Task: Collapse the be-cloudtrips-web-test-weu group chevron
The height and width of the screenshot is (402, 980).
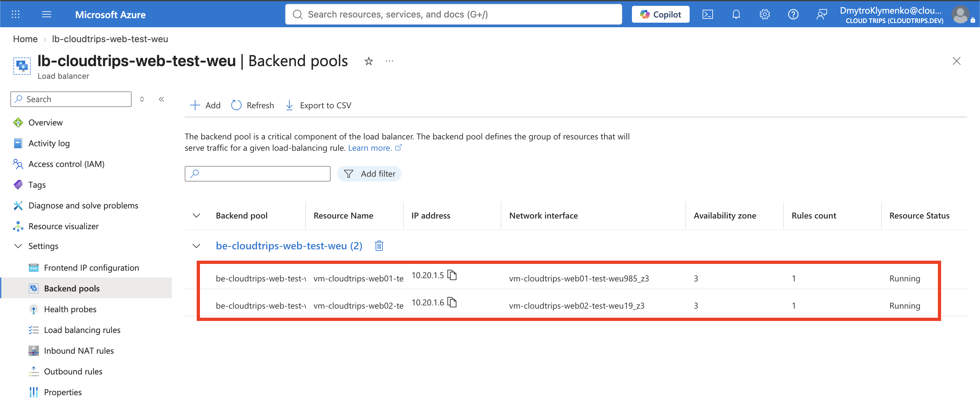Action: [x=196, y=246]
